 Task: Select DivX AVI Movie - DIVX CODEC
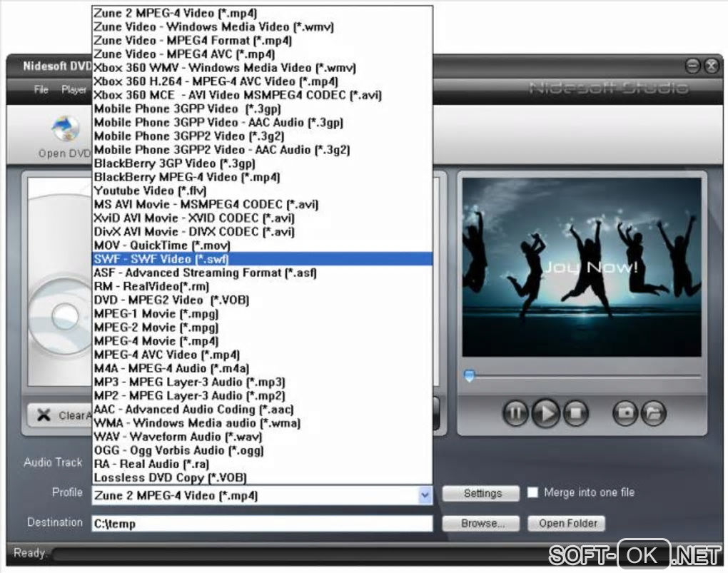pos(263,232)
